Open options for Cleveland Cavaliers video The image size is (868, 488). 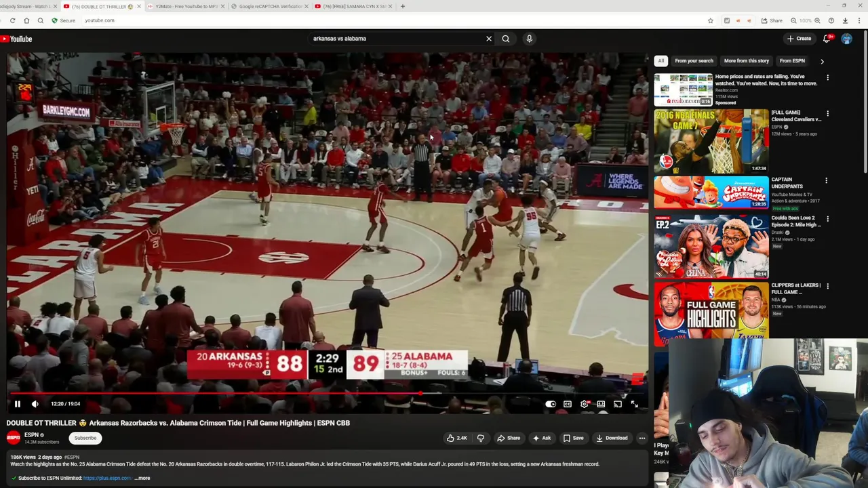point(827,114)
